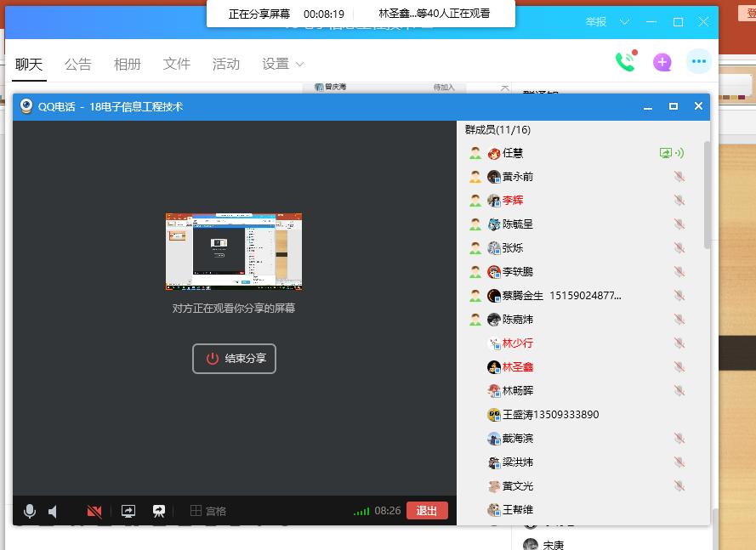
Task: Click the purple plus chat bubble icon
Action: click(x=662, y=62)
